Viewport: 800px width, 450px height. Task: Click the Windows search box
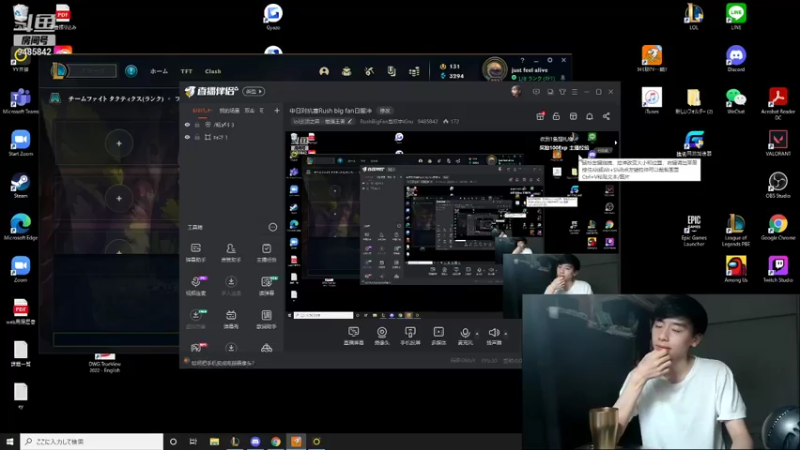coord(92,441)
